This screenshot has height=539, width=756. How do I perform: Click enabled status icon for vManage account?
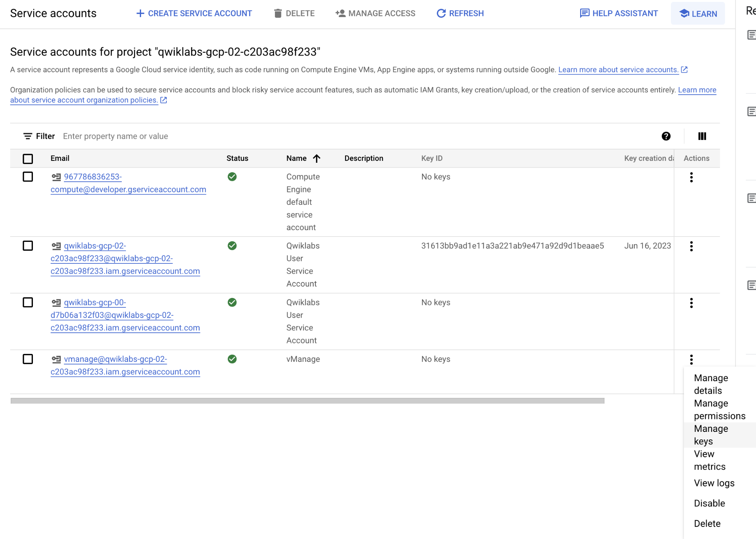tap(232, 359)
